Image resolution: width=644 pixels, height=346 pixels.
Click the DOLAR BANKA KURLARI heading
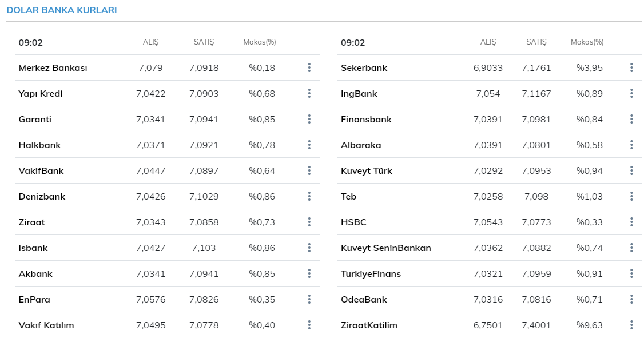62,10
